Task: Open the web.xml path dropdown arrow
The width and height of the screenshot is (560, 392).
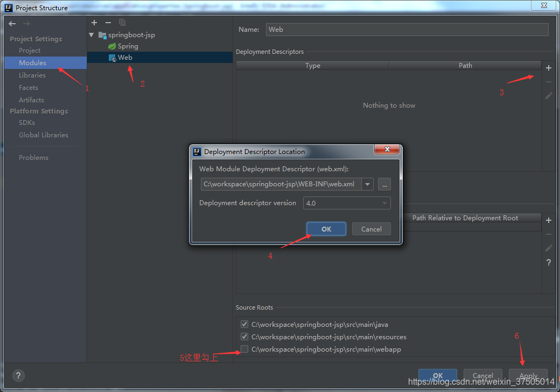Action: tap(367, 184)
